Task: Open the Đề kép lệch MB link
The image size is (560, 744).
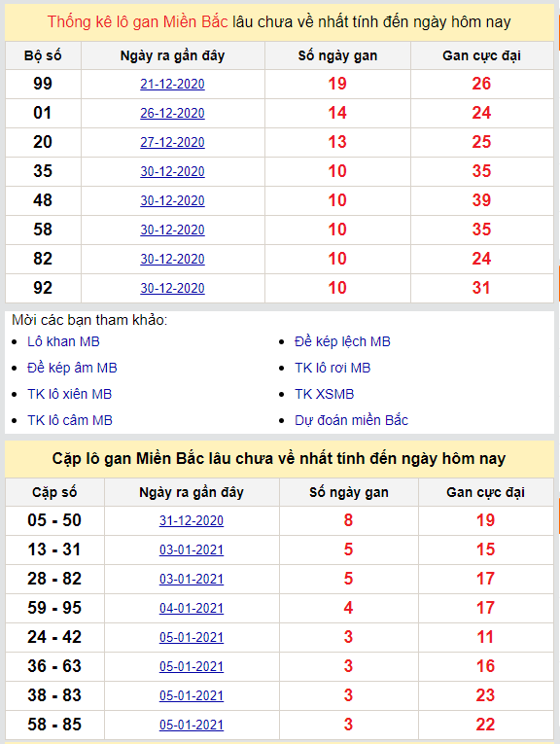Action: pyautogui.click(x=342, y=341)
